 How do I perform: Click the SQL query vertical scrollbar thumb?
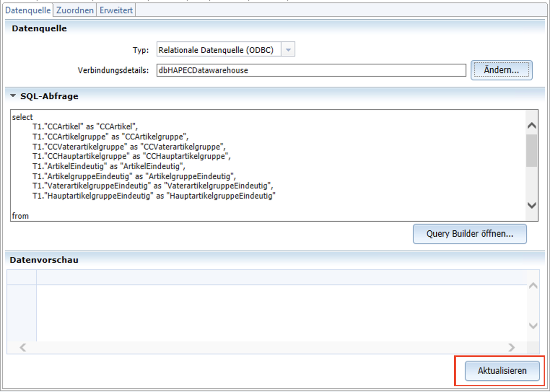pyautogui.click(x=532, y=151)
